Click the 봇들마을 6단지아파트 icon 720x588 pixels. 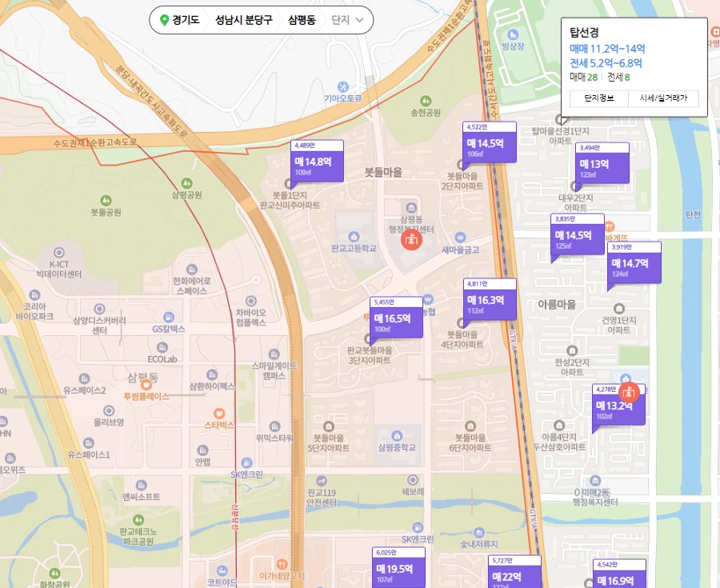[470, 426]
